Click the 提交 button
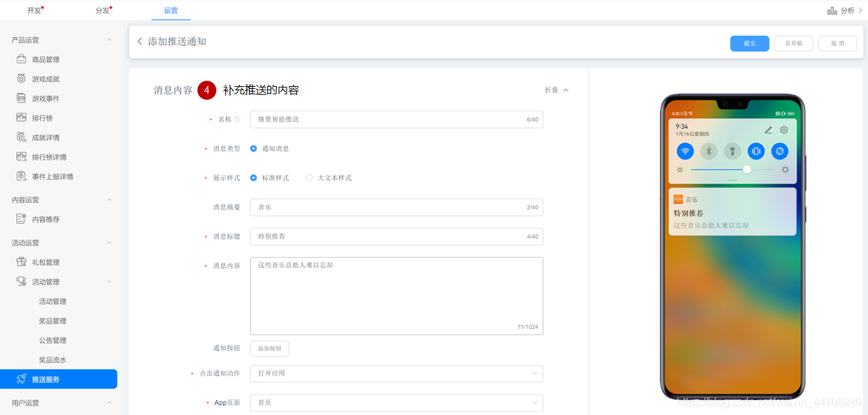 [x=749, y=43]
